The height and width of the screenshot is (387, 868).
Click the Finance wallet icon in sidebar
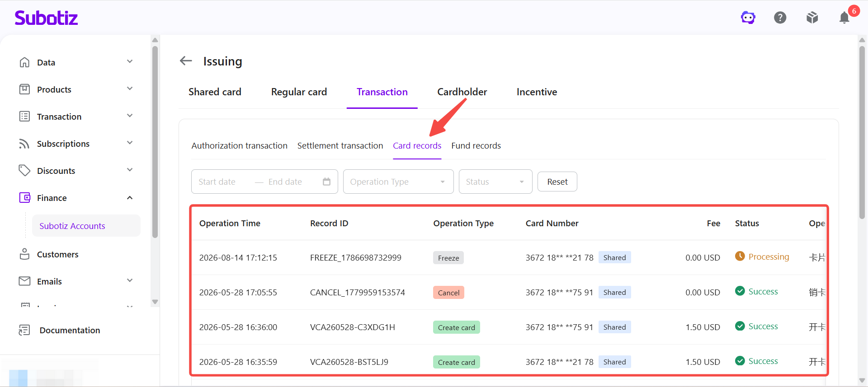pos(24,198)
